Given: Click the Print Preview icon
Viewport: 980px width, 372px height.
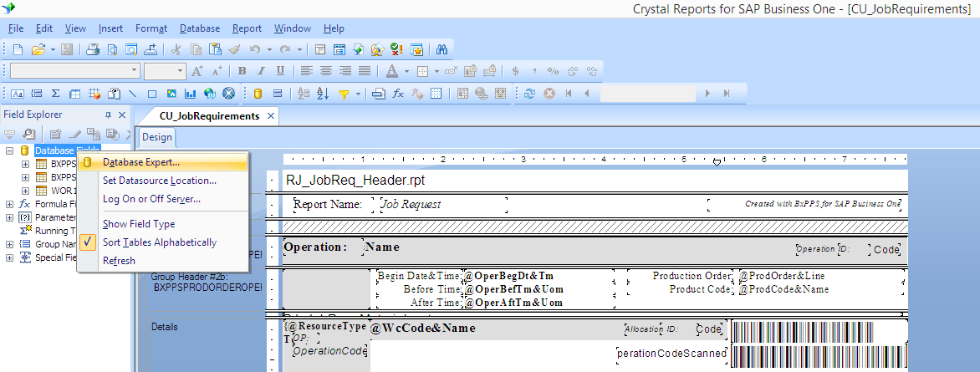Looking at the screenshot, I should [113, 49].
